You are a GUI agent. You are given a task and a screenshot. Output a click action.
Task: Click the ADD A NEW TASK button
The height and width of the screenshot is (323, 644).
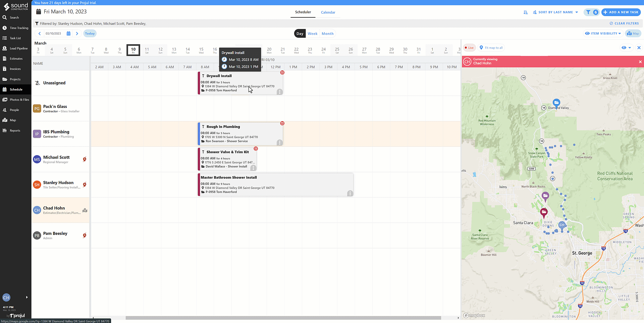point(621,12)
